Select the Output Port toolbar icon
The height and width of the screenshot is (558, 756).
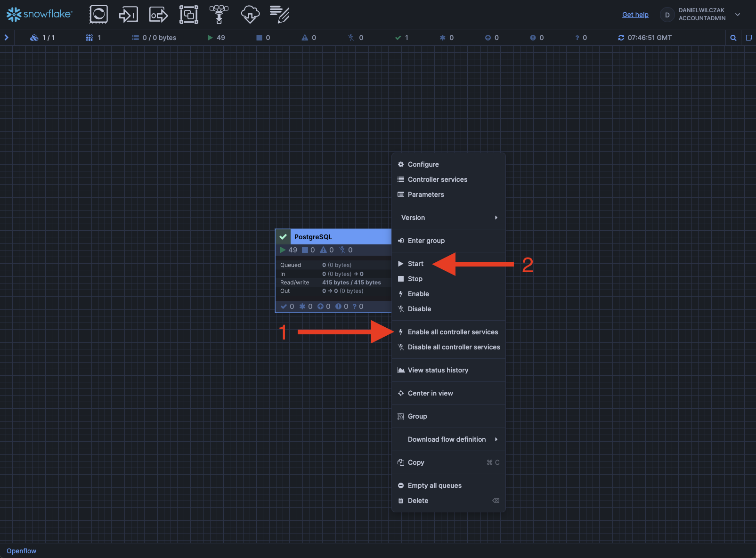158,15
